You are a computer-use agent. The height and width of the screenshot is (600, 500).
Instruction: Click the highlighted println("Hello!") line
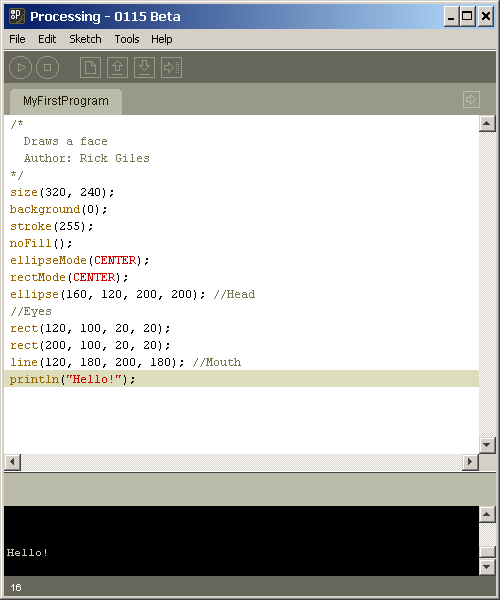[x=241, y=379]
